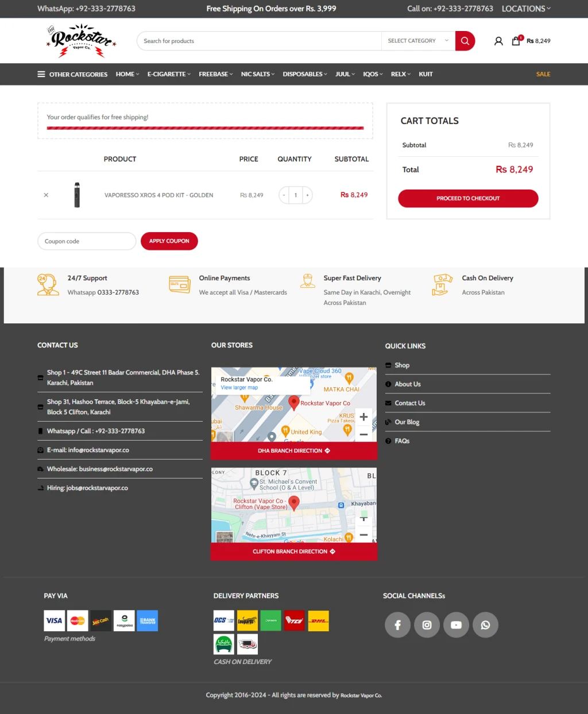Click the Rockstar Vapor Co. logo
This screenshot has height=714, width=588.
(x=81, y=41)
